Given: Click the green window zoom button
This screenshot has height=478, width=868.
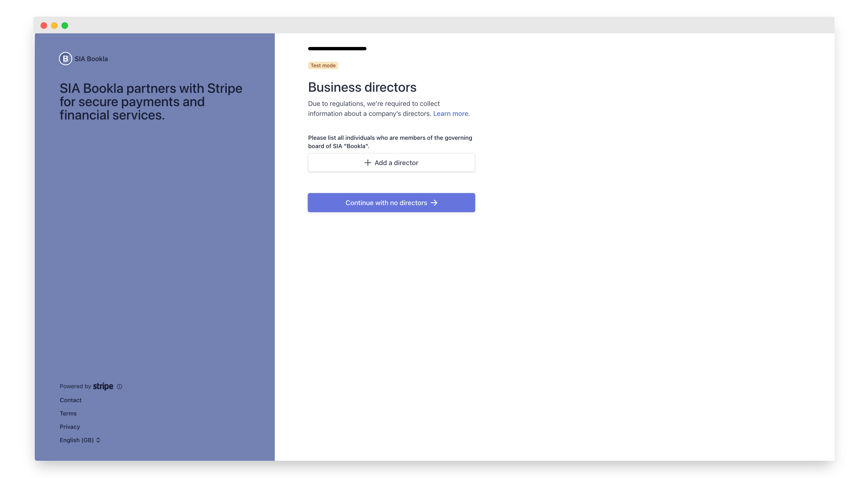Looking at the screenshot, I should click(65, 26).
